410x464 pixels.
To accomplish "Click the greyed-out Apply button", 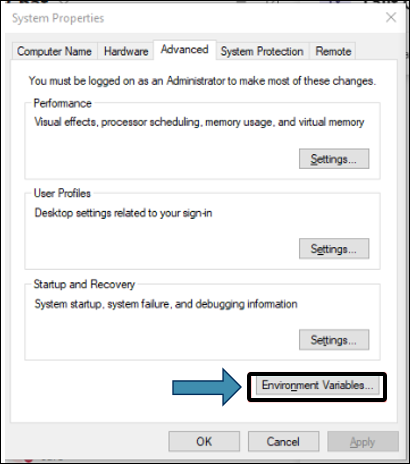I will tap(363, 442).
